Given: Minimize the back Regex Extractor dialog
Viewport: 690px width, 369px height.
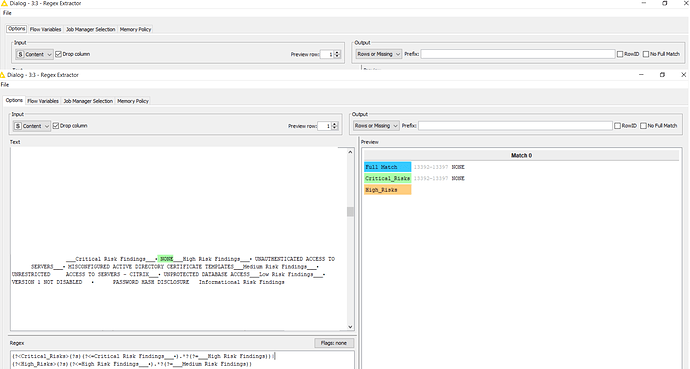Looking at the screenshot, I should click(644, 3).
